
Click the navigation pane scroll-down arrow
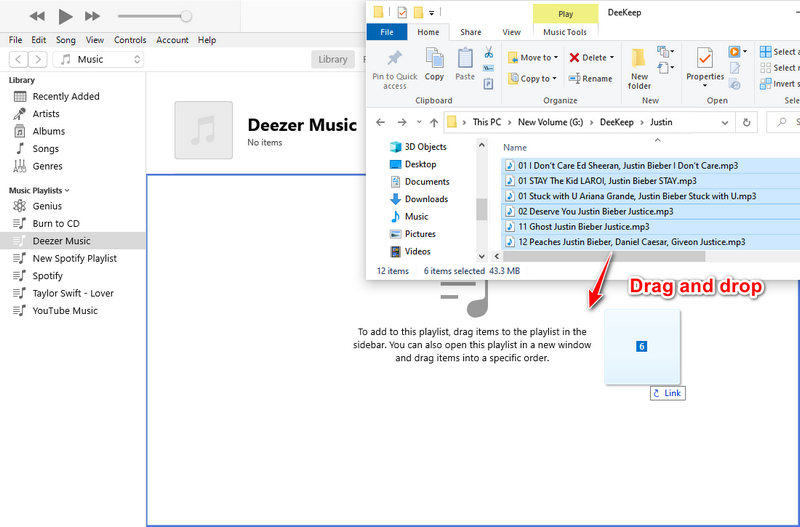pyautogui.click(x=481, y=256)
